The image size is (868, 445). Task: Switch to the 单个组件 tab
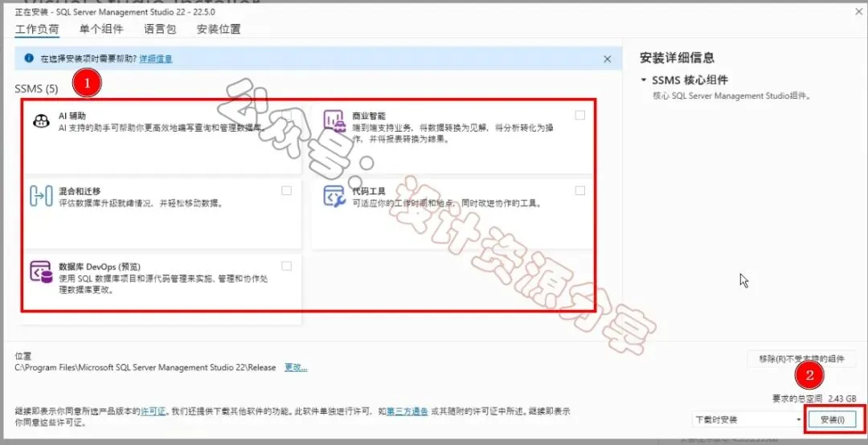click(x=101, y=30)
